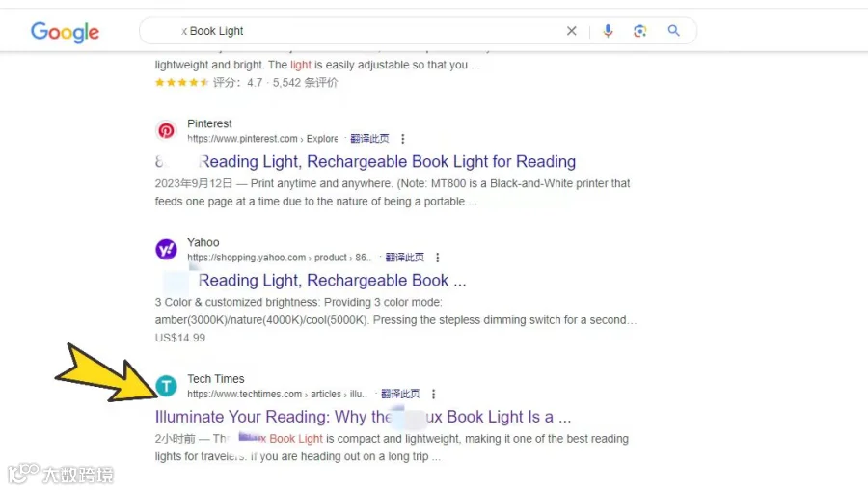Select the Yahoo site name text
The width and height of the screenshot is (868, 491).
[203, 242]
